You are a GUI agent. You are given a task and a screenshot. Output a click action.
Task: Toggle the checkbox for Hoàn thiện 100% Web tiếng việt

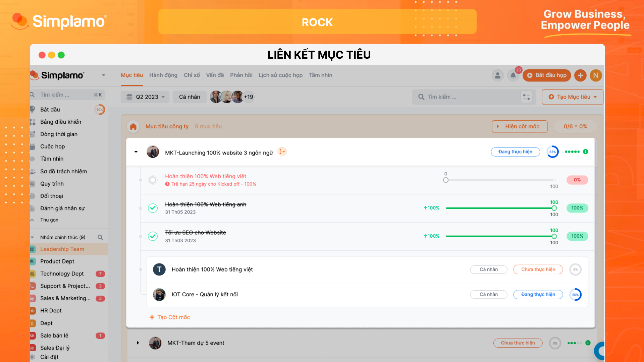coord(154,179)
